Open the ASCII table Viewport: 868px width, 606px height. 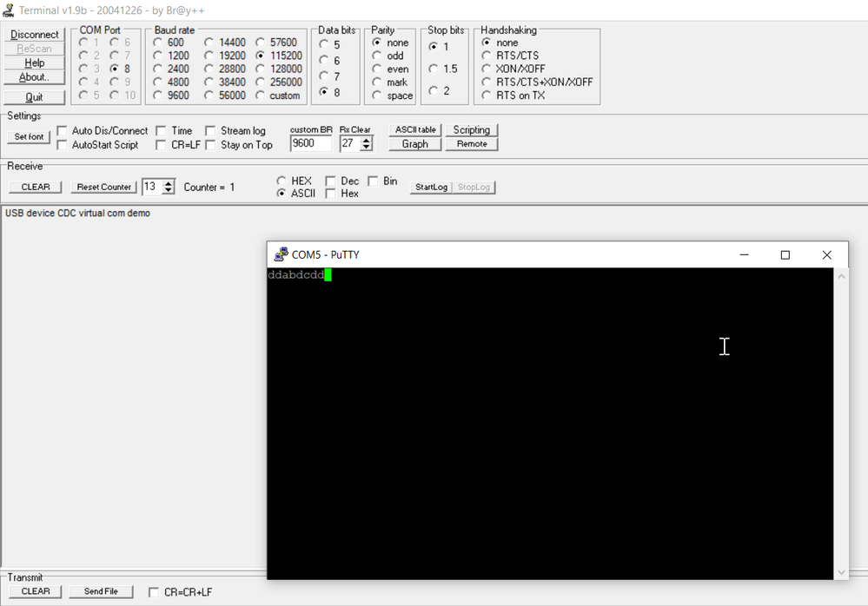414,128
